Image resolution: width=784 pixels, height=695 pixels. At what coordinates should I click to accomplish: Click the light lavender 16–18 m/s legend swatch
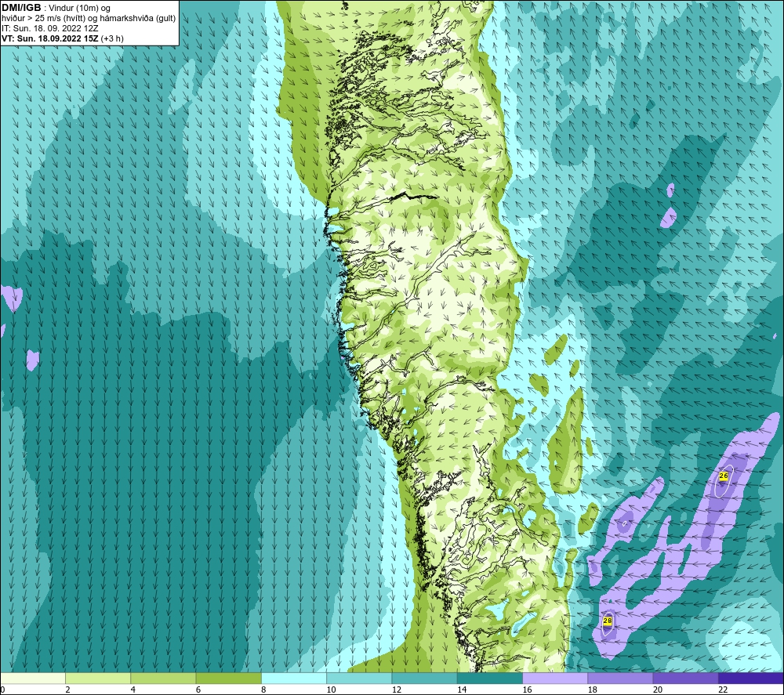pos(555,679)
